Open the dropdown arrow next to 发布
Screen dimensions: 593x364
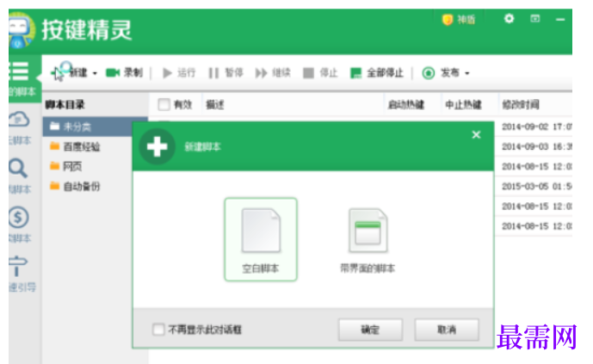click(467, 73)
